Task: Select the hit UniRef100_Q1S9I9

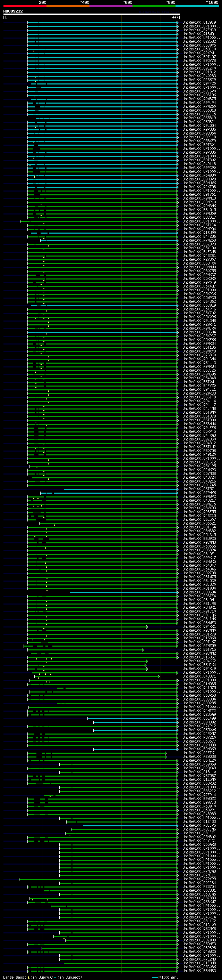Action: coord(199,23)
